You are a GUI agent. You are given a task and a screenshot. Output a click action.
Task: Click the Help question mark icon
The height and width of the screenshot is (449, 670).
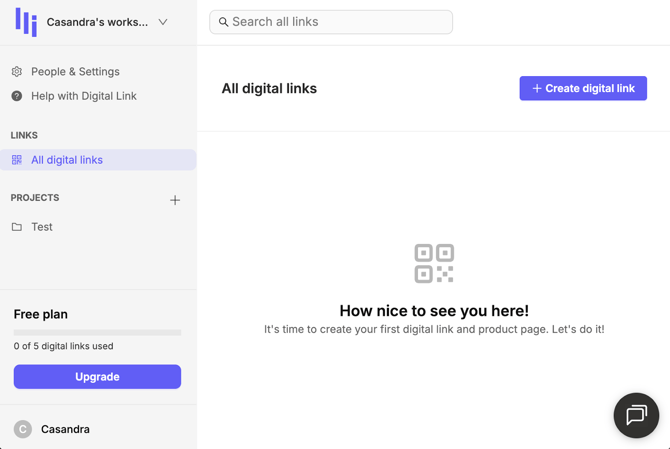(x=17, y=96)
